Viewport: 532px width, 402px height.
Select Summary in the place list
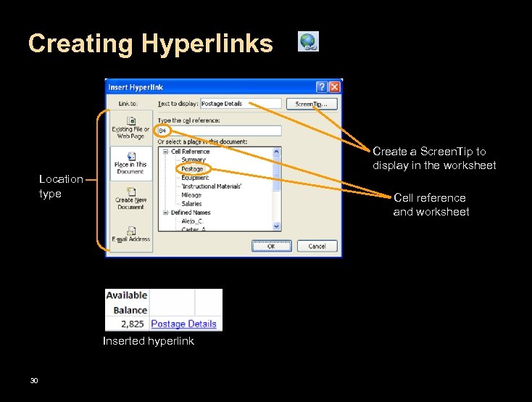coord(194,160)
